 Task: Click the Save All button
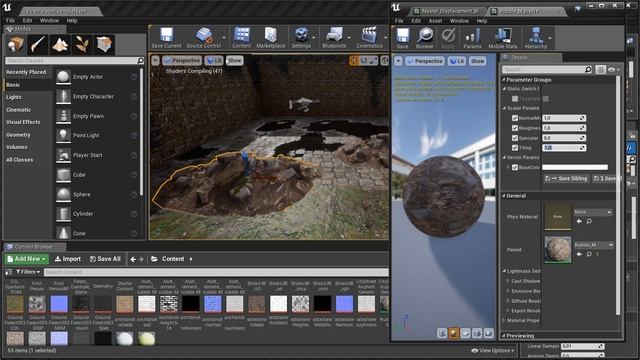pyautogui.click(x=105, y=259)
